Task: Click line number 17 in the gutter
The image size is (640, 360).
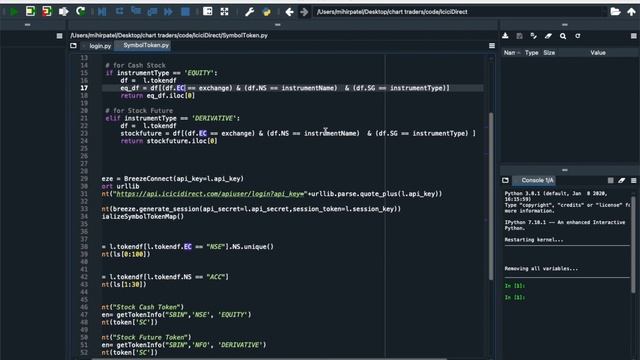Action: click(x=84, y=88)
